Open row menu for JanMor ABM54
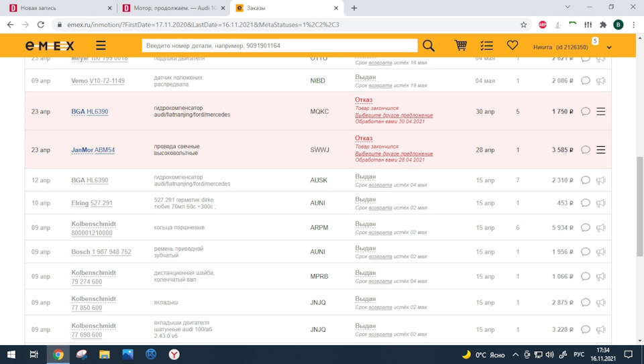 [601, 149]
